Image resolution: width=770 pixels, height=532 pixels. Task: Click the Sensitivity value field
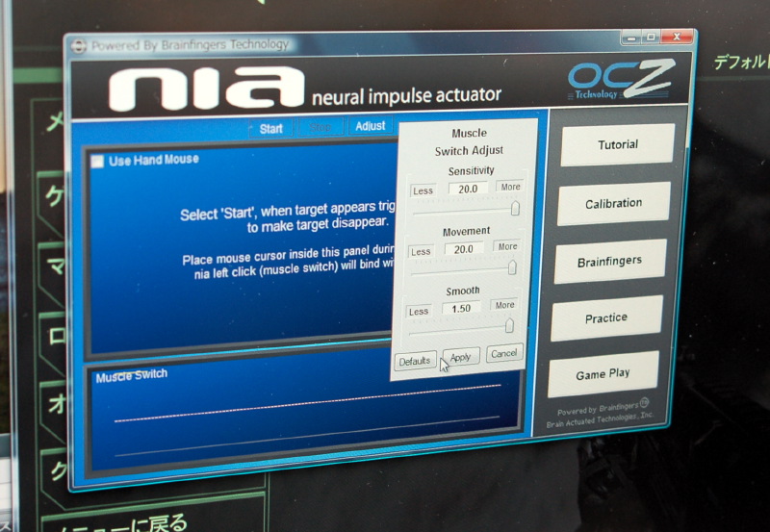(x=468, y=190)
